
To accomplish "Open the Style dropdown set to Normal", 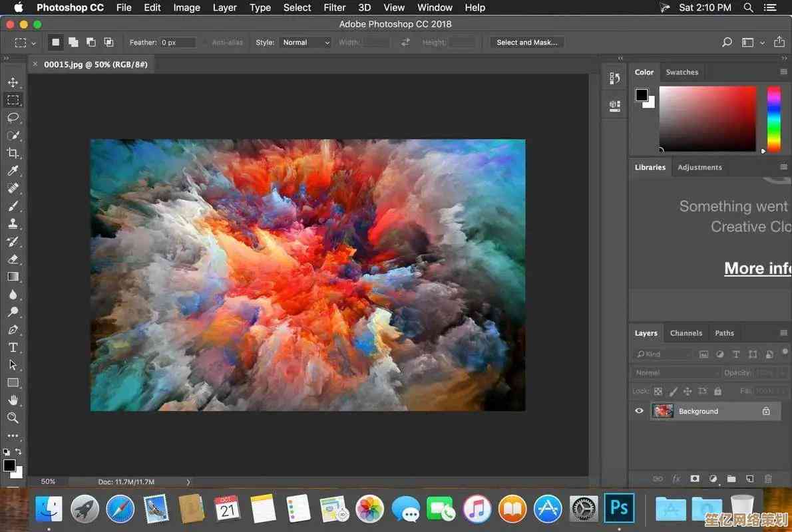I will 305,43.
